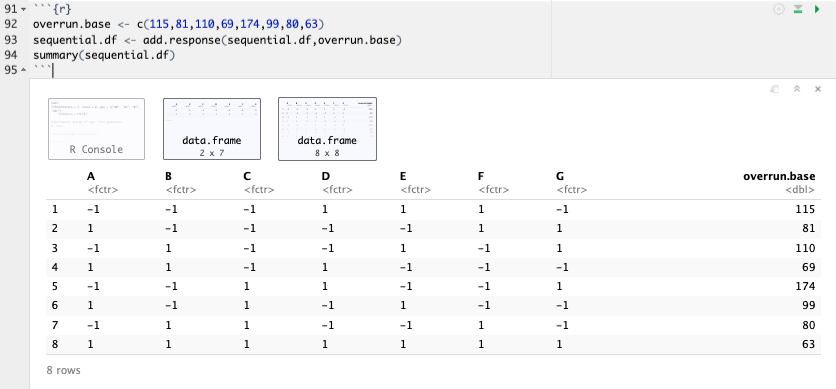The height and width of the screenshot is (389, 836).
Task: Select overrun.base value 63
Action: [808, 344]
